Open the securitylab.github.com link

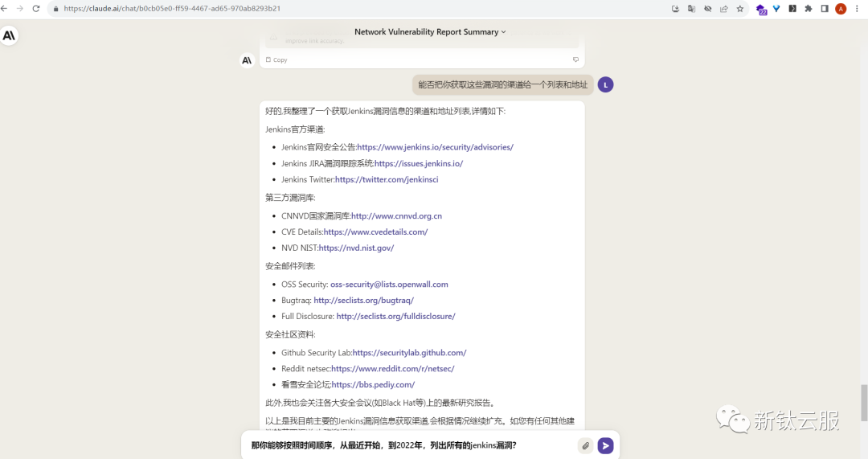[x=409, y=353]
